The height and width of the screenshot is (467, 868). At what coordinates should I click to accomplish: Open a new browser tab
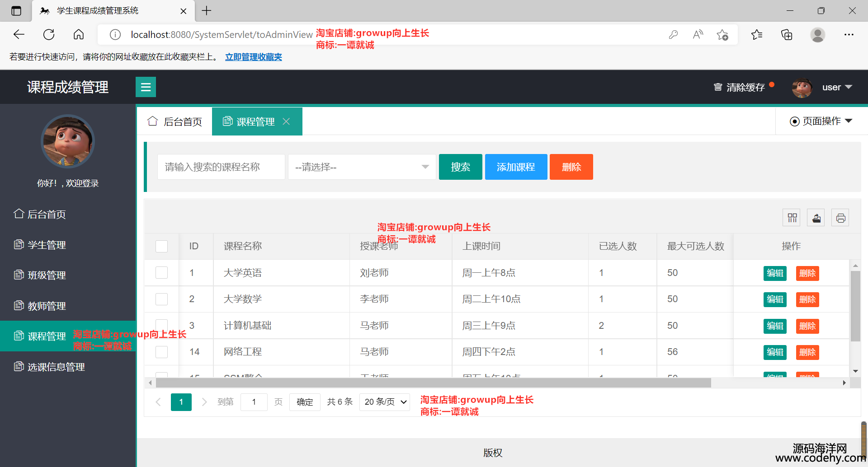click(207, 11)
